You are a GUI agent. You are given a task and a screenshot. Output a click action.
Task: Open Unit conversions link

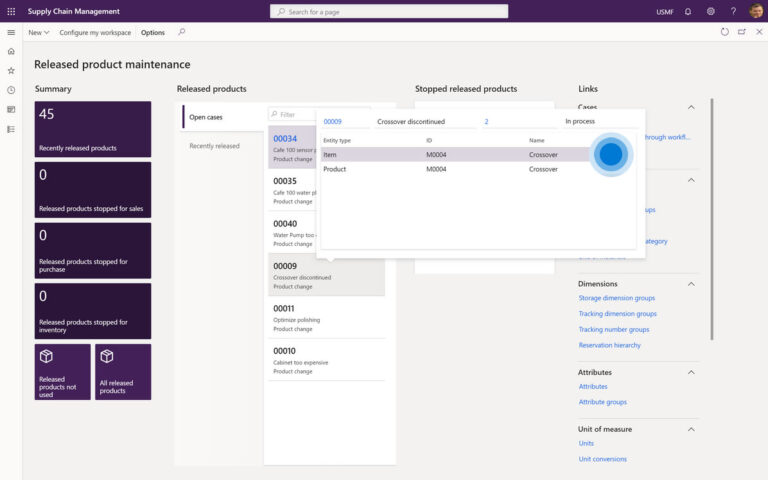coord(602,459)
